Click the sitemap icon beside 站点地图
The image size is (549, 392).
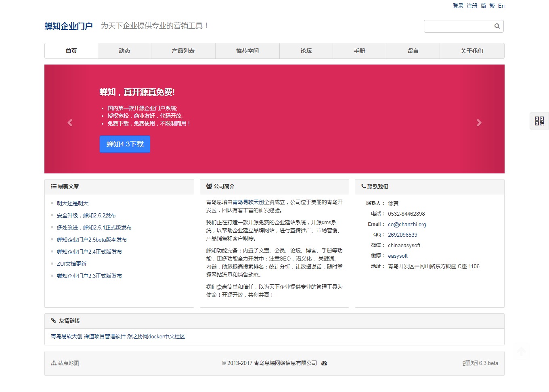[53, 363]
